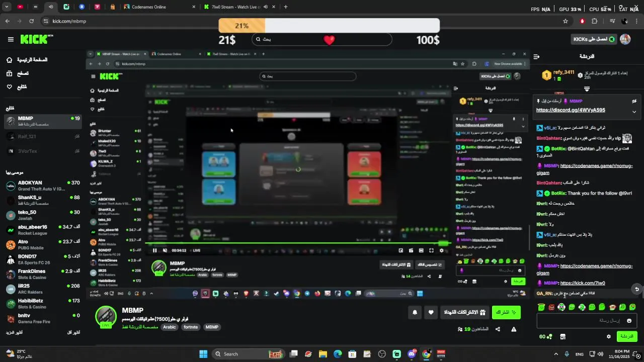This screenshot has width=644, height=362.
Task: Unmute the video player volume
Action: click(165, 250)
